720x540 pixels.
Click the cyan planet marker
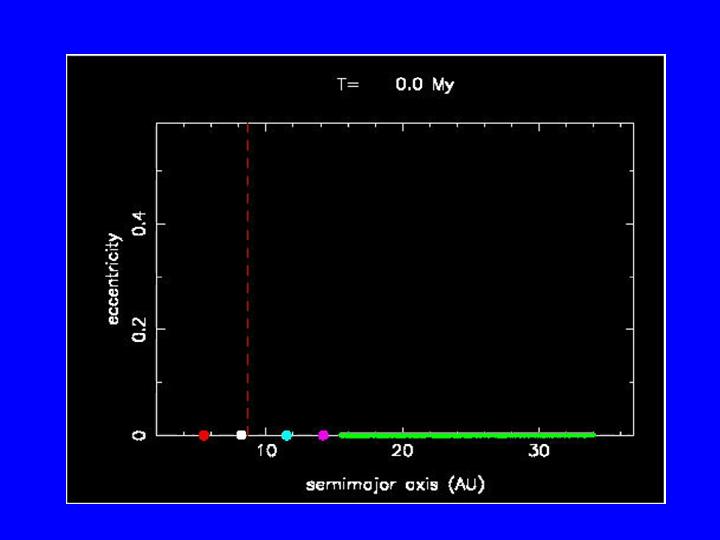point(286,435)
